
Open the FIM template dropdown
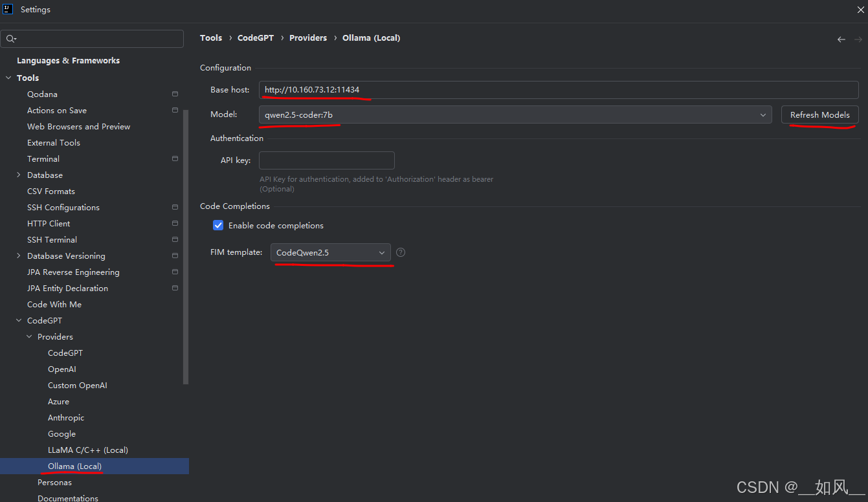tap(330, 252)
